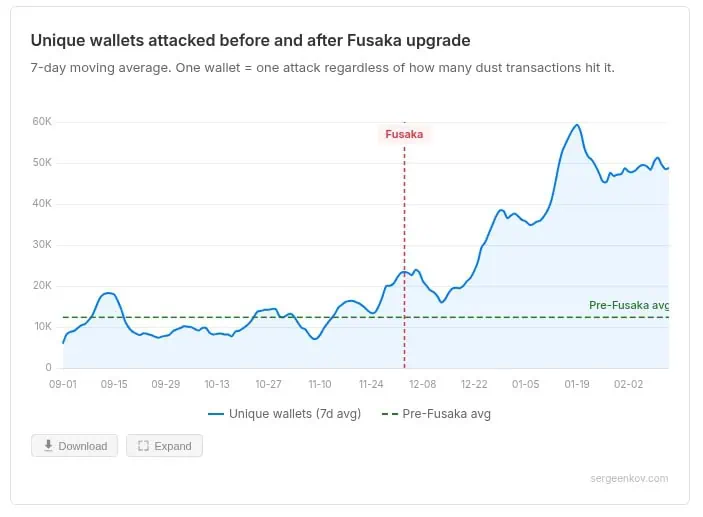Click the Download button

[x=75, y=446]
